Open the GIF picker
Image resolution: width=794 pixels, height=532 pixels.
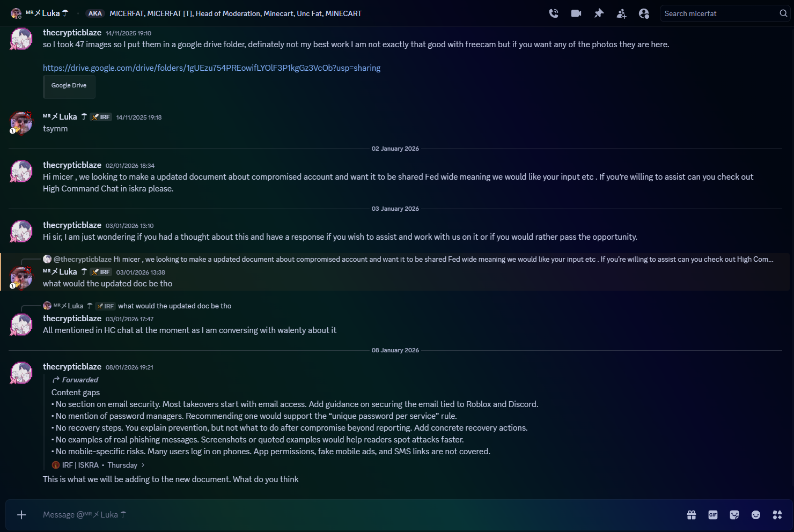pyautogui.click(x=713, y=515)
